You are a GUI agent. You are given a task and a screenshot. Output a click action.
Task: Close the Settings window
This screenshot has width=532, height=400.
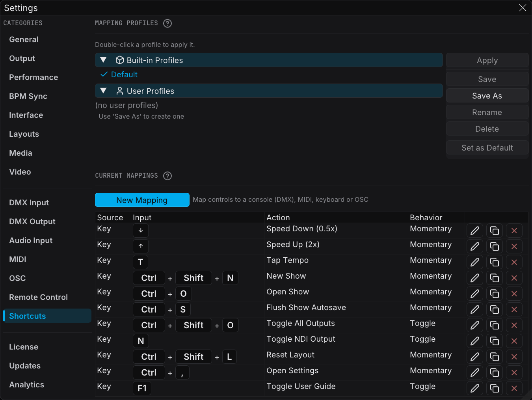point(523,8)
